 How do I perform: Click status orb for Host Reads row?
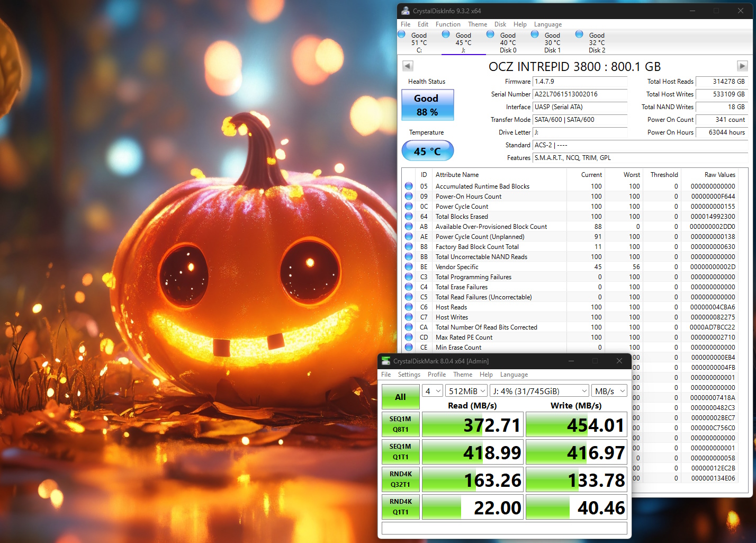[409, 307]
